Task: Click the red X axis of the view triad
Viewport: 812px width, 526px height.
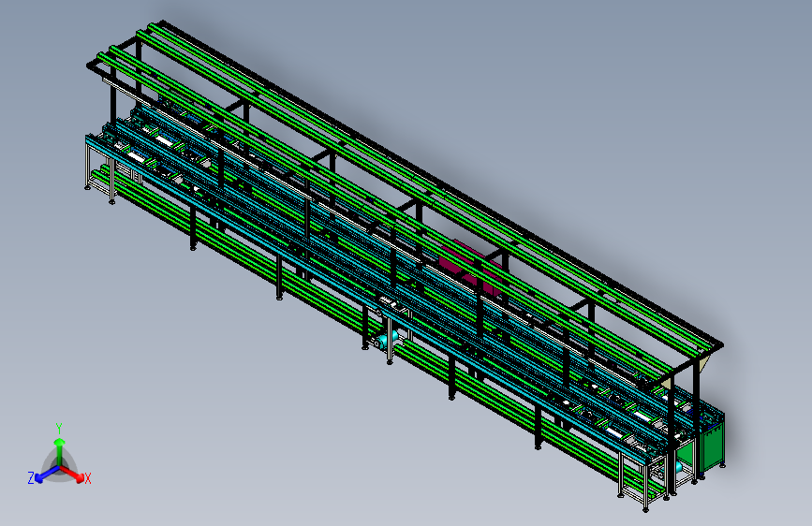Action: tap(74, 474)
